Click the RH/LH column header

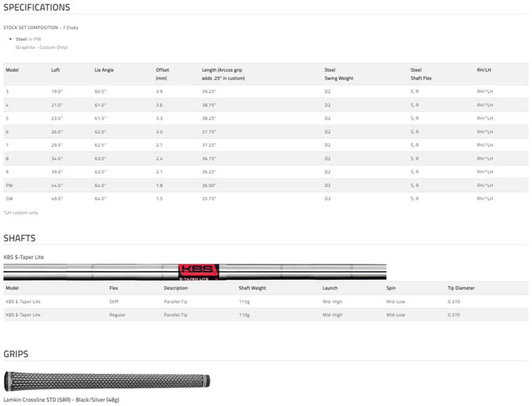[x=484, y=70]
